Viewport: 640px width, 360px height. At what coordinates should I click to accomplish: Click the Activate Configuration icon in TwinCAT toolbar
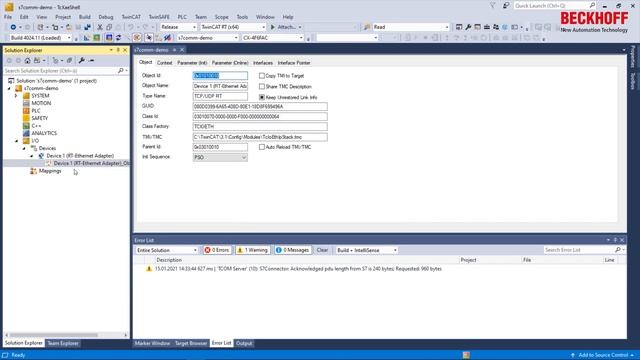[x=87, y=38]
